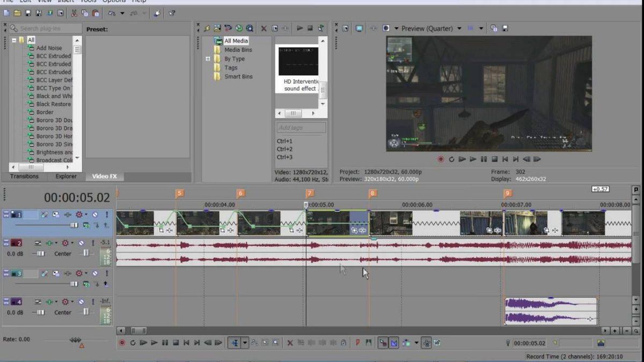Image resolution: width=644 pixels, height=362 pixels.
Task: Open the Options menu
Action: pyautogui.click(x=114, y=2)
